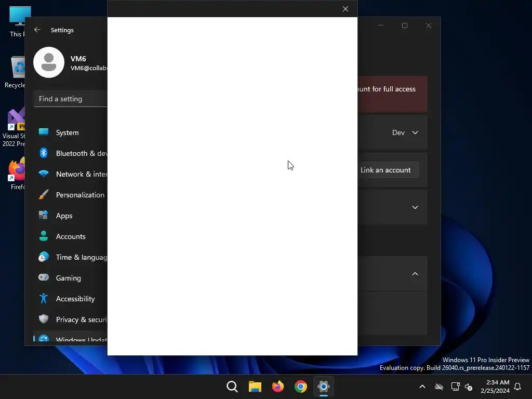Open the VM6 user profile avatar
This screenshot has width=532, height=399.
click(x=49, y=62)
